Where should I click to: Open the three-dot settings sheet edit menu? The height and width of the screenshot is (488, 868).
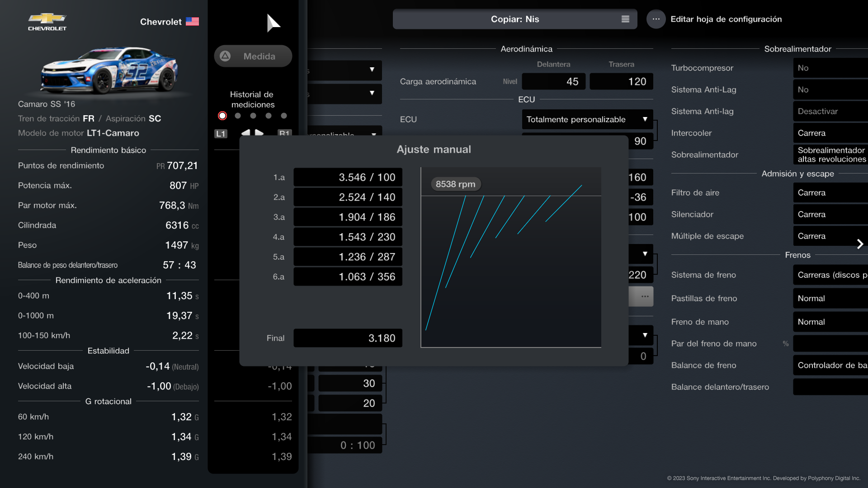point(656,19)
